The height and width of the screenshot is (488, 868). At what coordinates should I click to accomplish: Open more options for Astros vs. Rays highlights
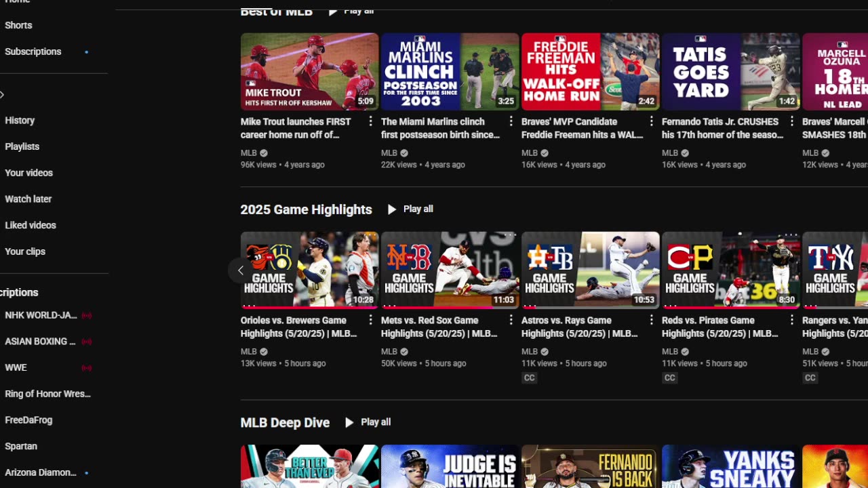pyautogui.click(x=651, y=320)
